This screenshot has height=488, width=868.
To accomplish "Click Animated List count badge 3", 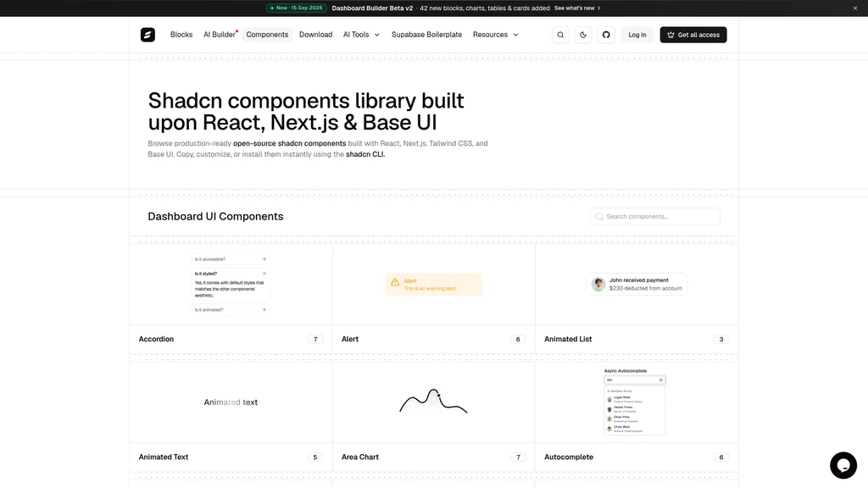I will (721, 339).
